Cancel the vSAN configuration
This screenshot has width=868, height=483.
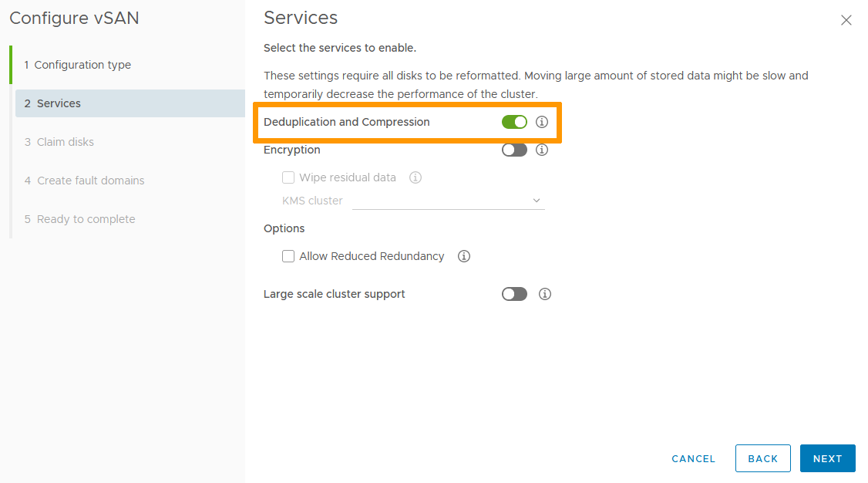[x=692, y=458]
